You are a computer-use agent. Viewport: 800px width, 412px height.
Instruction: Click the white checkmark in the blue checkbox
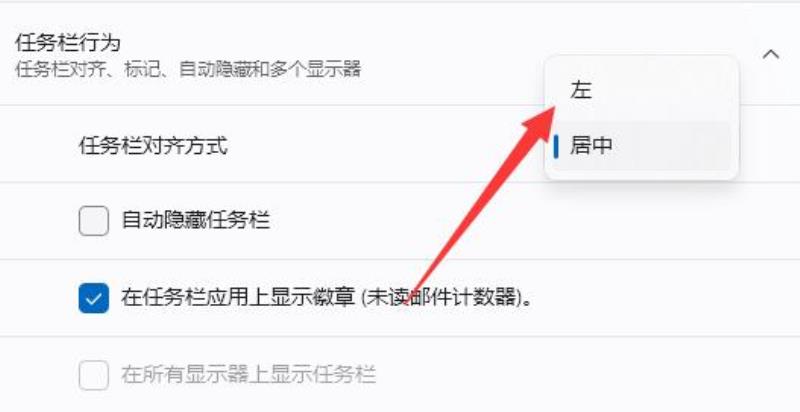point(93,298)
